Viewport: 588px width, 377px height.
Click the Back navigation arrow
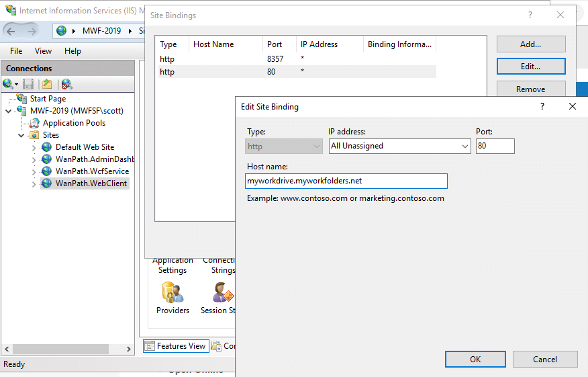point(11,31)
